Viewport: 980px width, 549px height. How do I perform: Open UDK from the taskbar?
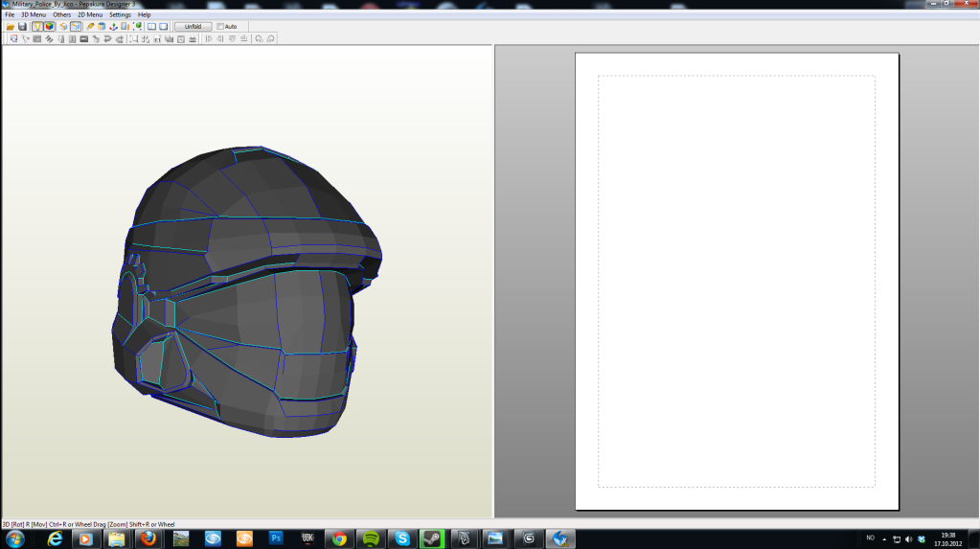click(308, 538)
